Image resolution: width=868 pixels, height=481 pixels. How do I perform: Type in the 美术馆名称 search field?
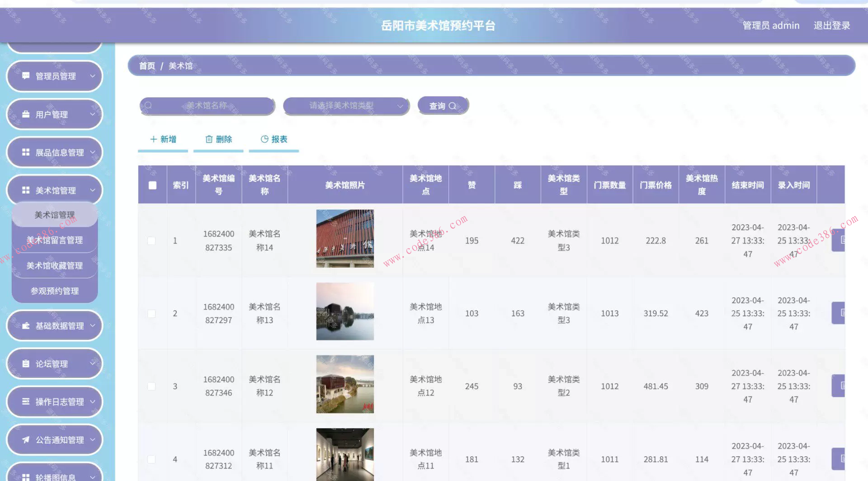(208, 105)
